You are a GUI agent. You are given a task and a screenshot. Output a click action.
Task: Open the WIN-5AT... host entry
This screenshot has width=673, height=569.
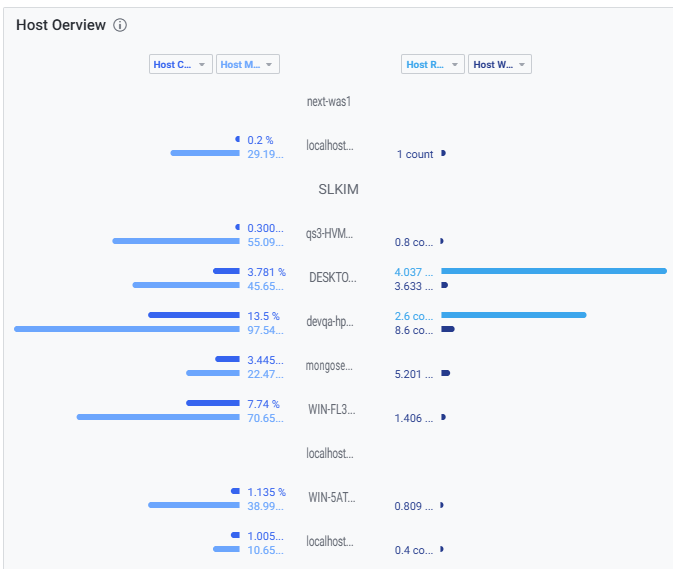coord(331,497)
